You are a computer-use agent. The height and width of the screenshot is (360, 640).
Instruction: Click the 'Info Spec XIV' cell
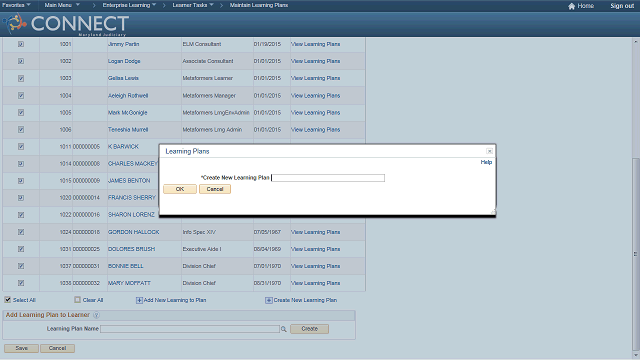[199, 232]
